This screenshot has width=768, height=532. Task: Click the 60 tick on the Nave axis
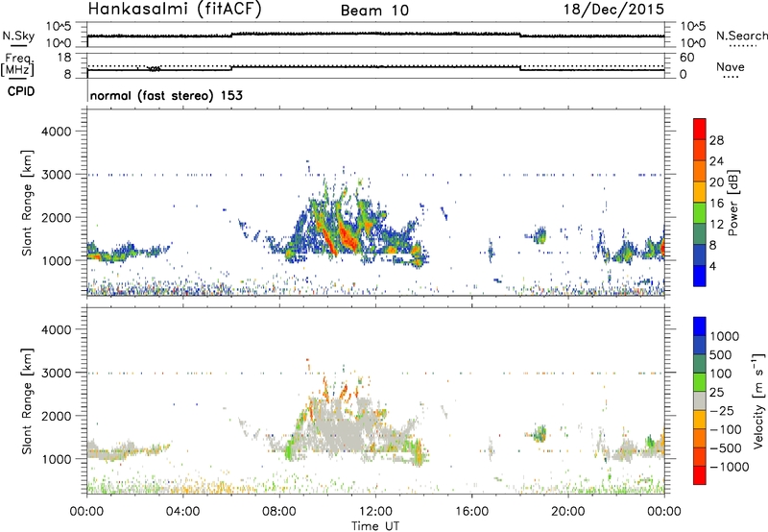coord(687,58)
